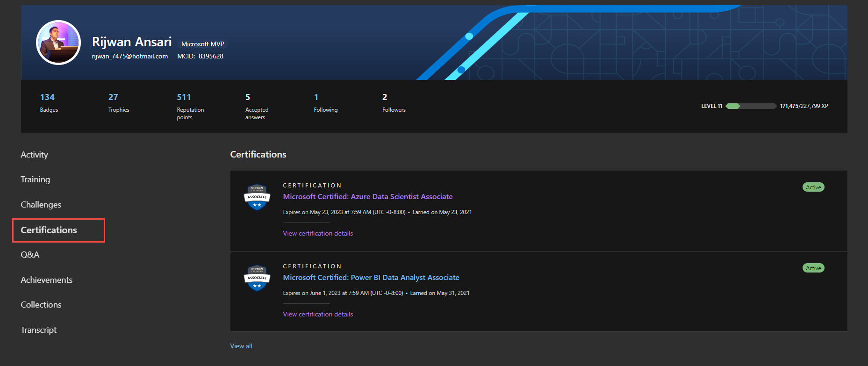868x366 pixels.
Task: Open Collections in the sidebar
Action: 41,305
